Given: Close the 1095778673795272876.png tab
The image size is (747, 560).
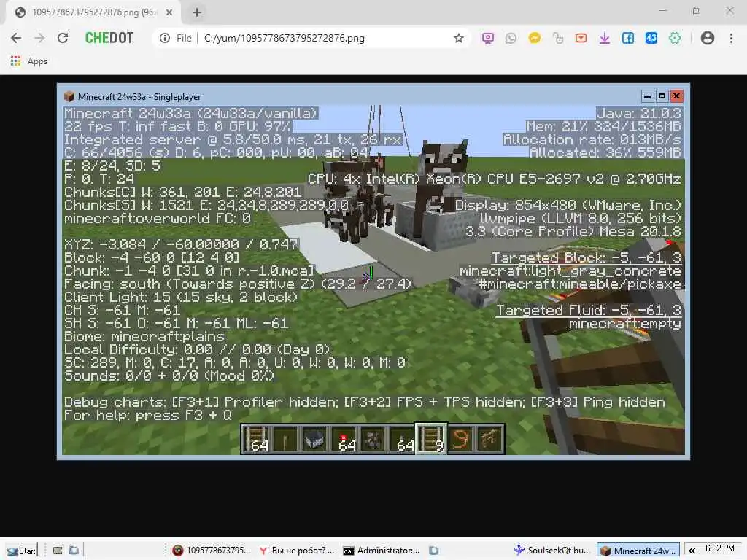Looking at the screenshot, I should (x=169, y=12).
